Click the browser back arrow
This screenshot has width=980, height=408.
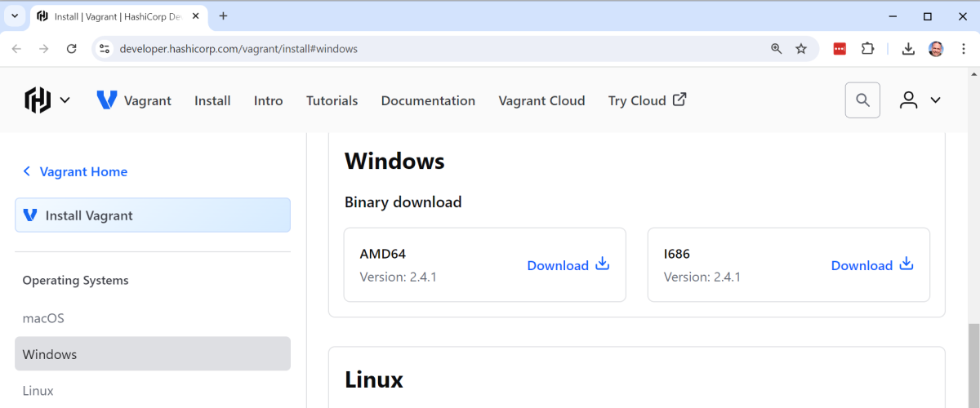17,49
